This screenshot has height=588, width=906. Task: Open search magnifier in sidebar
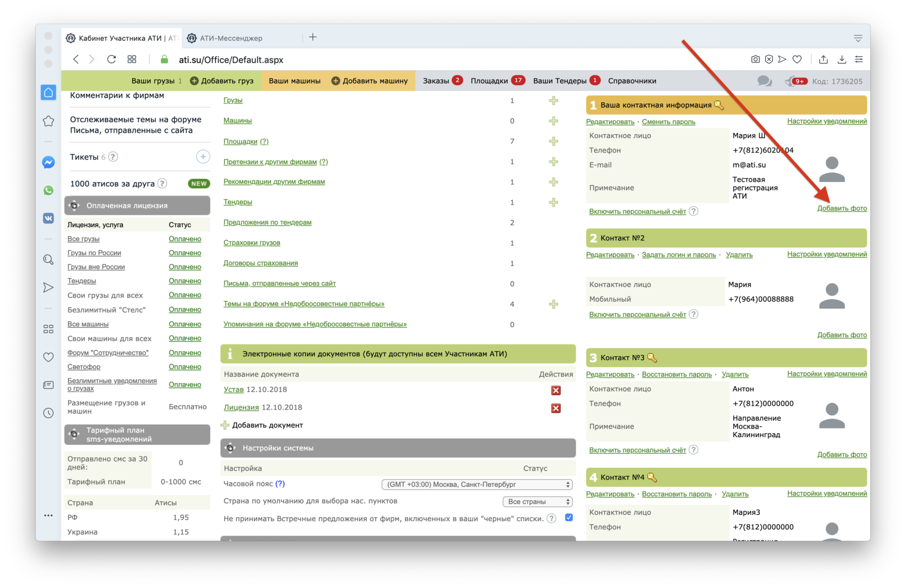coord(49,260)
